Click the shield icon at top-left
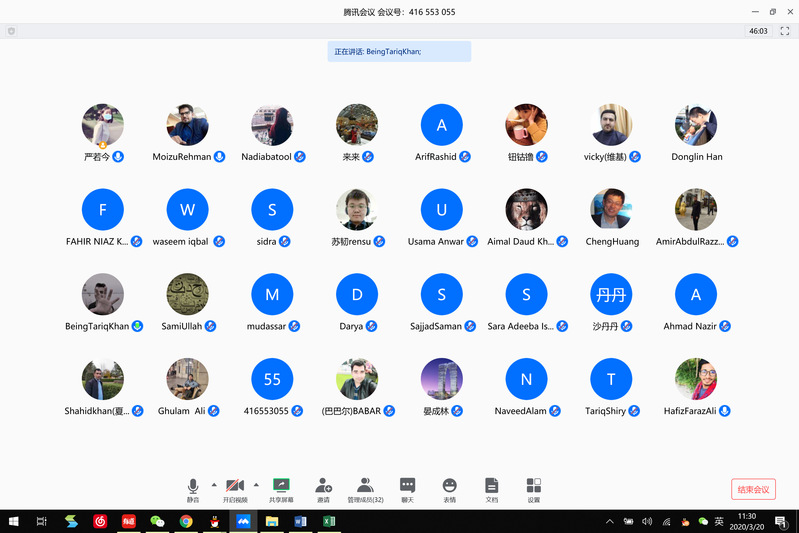The width and height of the screenshot is (799, 533). coord(11,31)
